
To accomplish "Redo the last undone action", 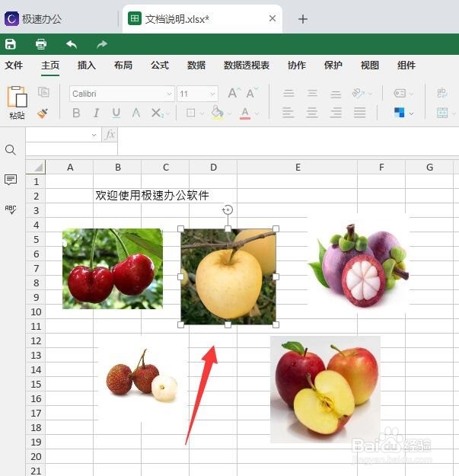I will coord(102,44).
